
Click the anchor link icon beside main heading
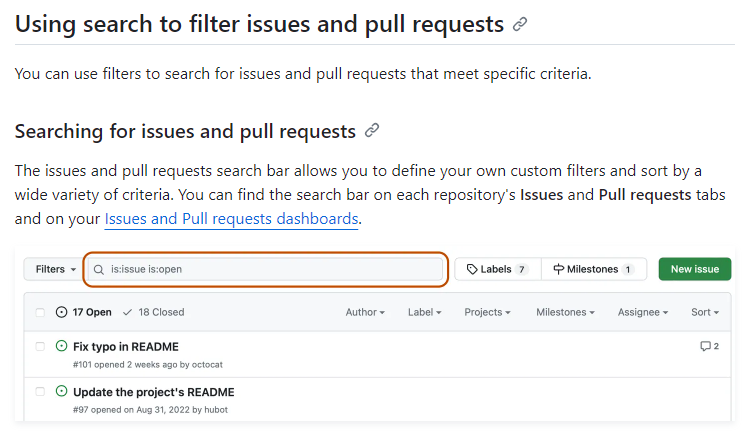click(520, 25)
